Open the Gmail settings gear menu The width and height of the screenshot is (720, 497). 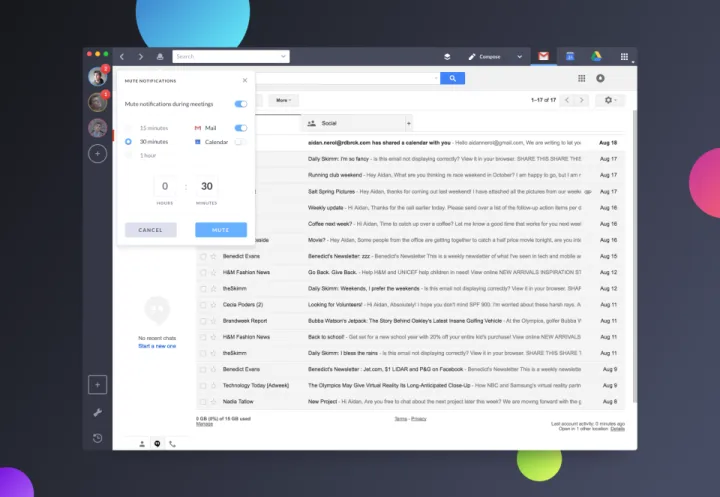tap(610, 100)
